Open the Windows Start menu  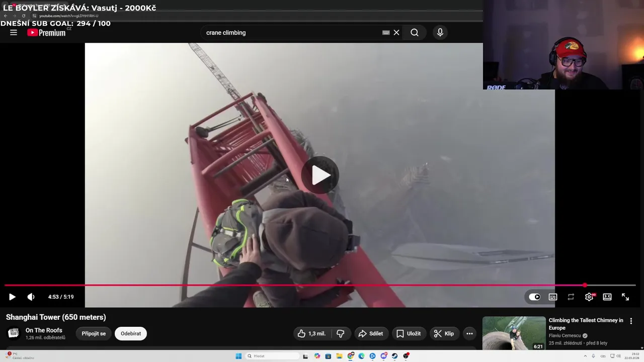click(238, 356)
